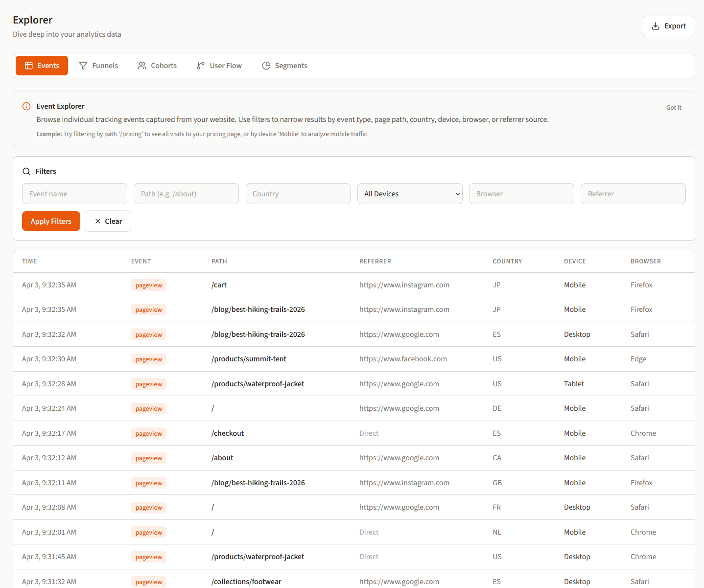The height and width of the screenshot is (588, 704).
Task: Switch to the Funnels tab
Action: pos(99,65)
